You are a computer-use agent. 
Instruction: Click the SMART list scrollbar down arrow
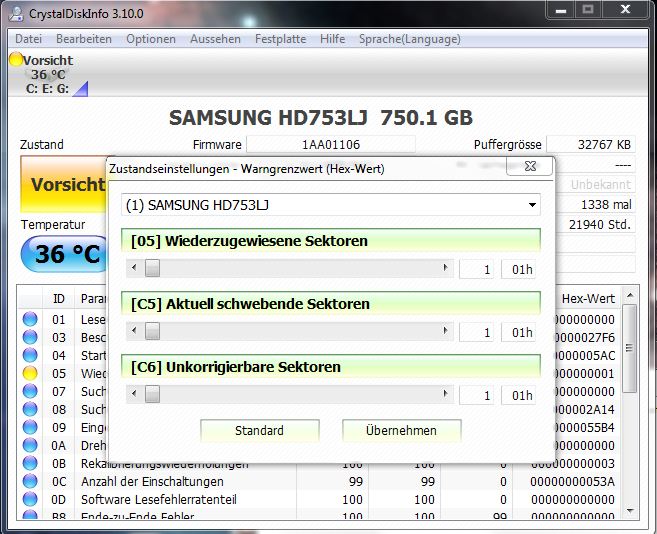coord(630,511)
